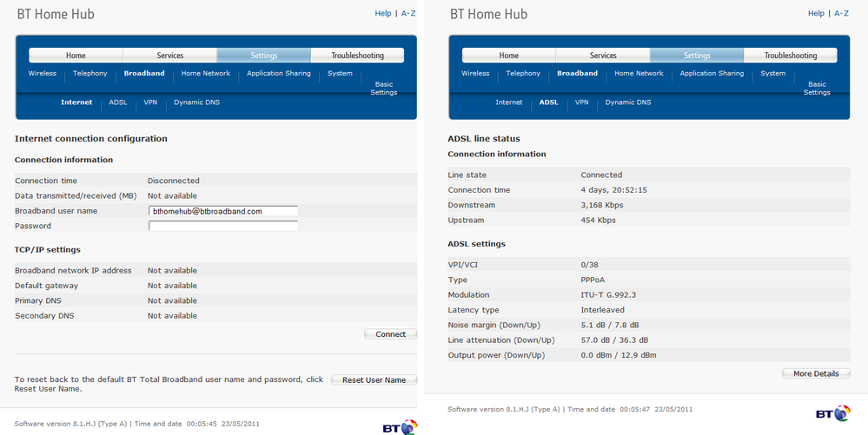Go to Wireless settings in the right window
868x435 pixels.
475,73
